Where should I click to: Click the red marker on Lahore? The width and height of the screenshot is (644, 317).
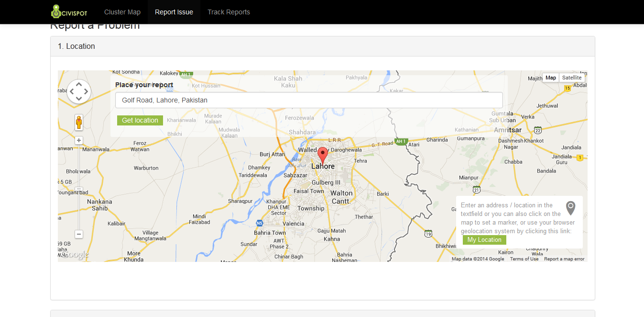(323, 156)
